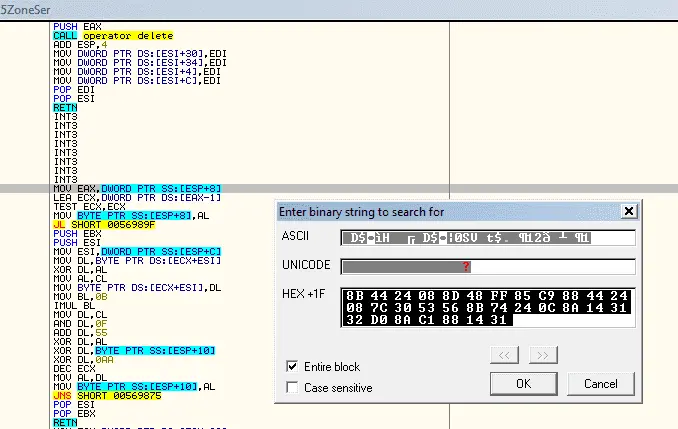Viewport: 678px width, 429px height.
Task: Select the 'MOV AL,CL' instruction
Action: [80, 279]
